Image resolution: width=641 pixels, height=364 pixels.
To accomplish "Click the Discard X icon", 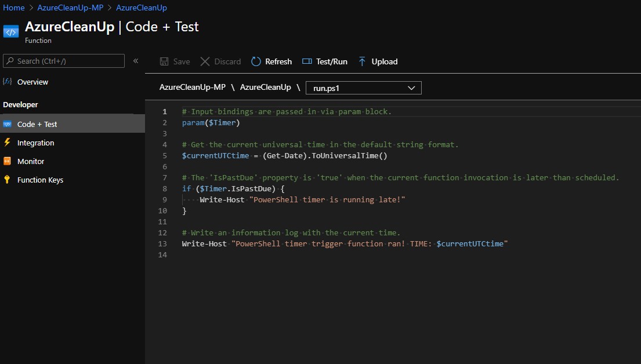I will (x=205, y=61).
